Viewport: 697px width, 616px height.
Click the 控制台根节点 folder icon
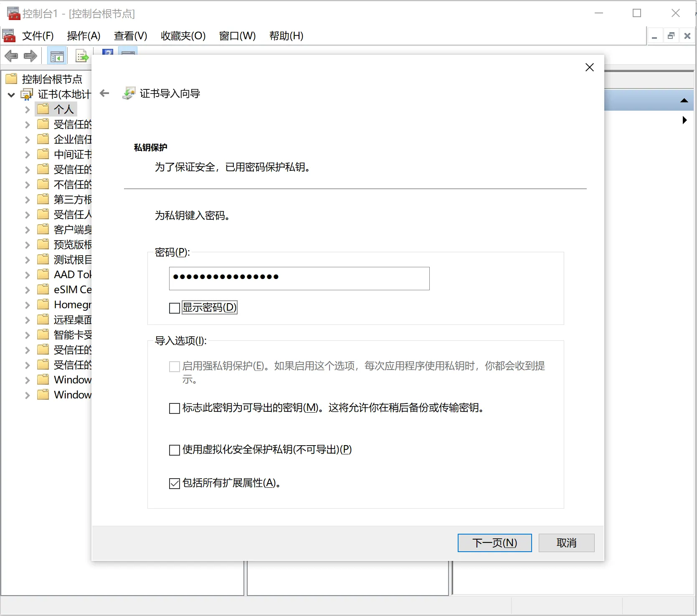[11, 79]
